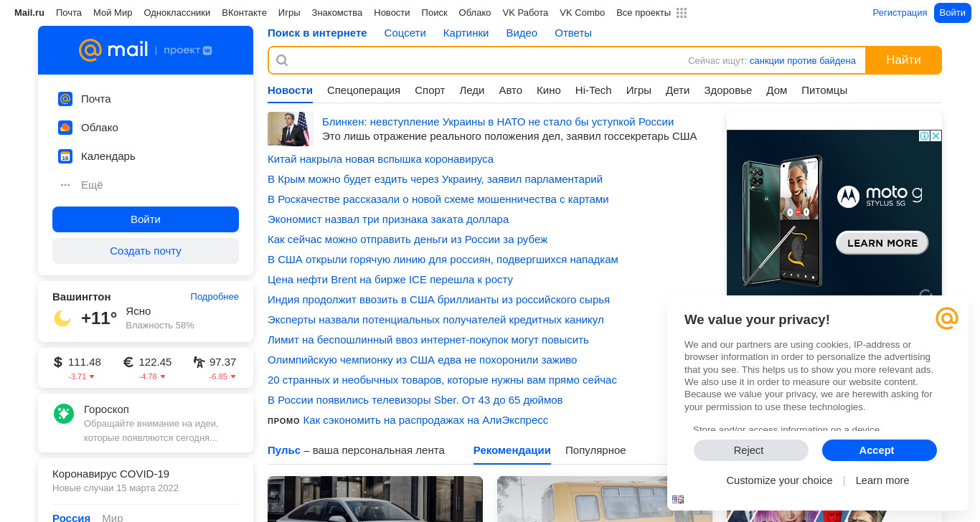Click the ad info icon on Motorola banner
Image resolution: width=980 pixels, height=522 pixels.
[x=925, y=136]
